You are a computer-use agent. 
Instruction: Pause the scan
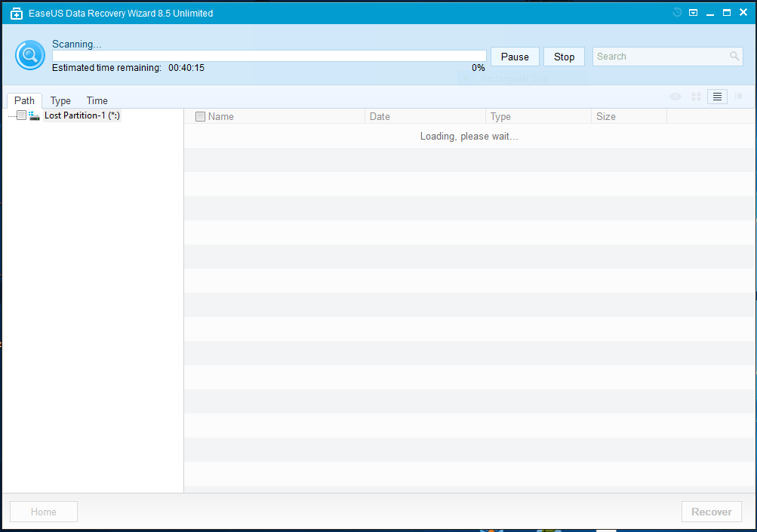coord(515,57)
